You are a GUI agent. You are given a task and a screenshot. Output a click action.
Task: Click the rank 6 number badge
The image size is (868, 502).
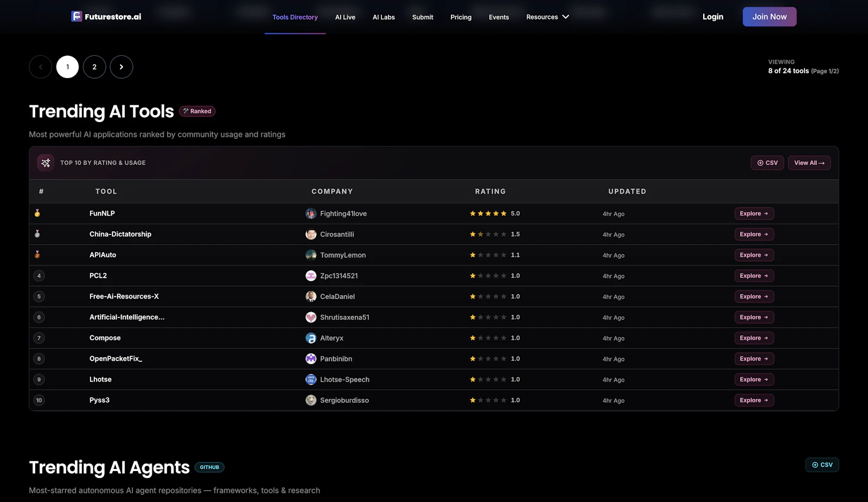39,317
